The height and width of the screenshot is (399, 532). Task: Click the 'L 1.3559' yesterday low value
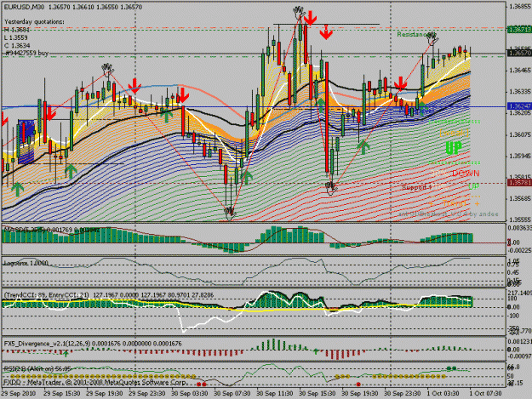click(16, 37)
